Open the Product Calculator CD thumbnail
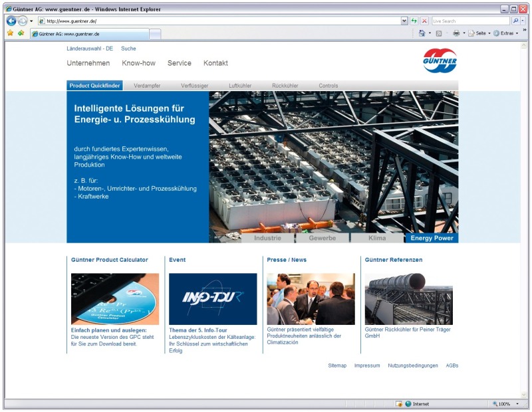532x412 pixels. coord(115,299)
